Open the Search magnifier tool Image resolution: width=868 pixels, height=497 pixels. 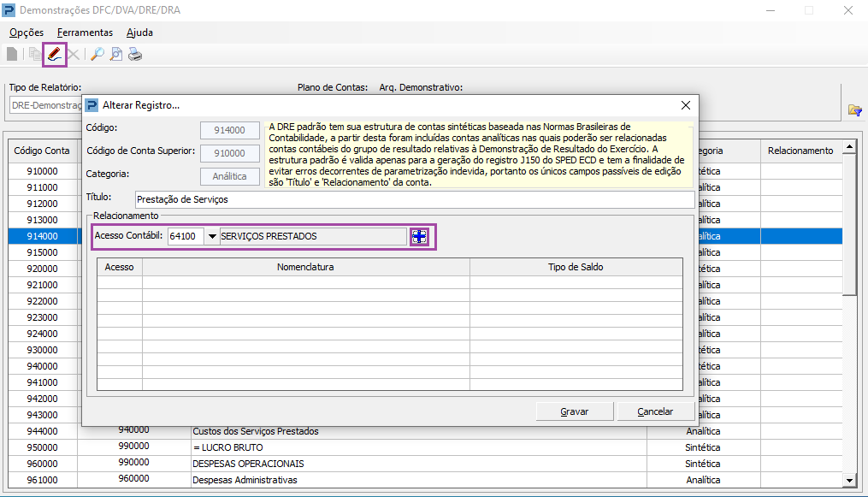point(96,53)
